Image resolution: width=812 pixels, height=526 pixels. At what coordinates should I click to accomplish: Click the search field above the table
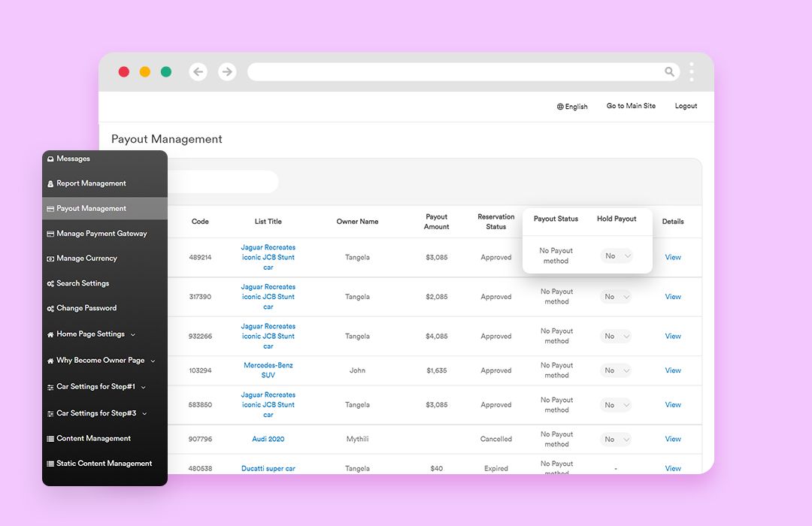[x=223, y=182]
